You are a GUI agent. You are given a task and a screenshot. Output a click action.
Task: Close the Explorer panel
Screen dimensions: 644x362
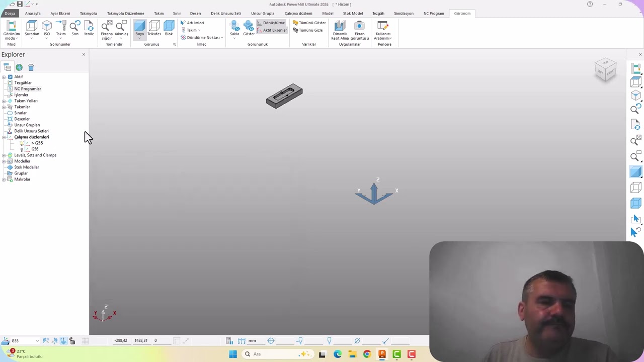pyautogui.click(x=84, y=54)
